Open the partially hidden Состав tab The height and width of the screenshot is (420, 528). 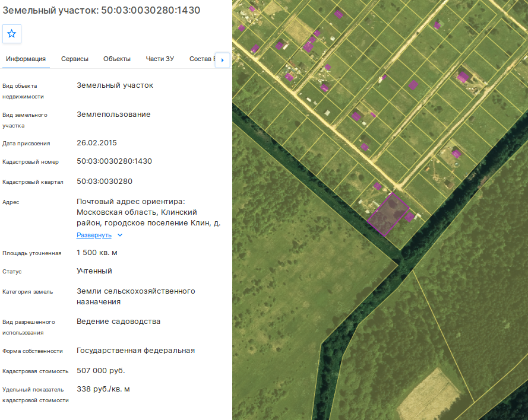[x=202, y=59]
